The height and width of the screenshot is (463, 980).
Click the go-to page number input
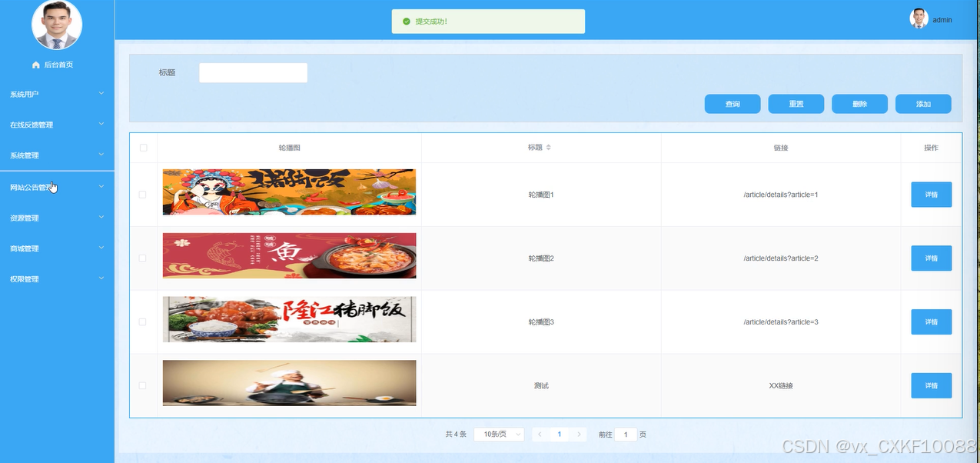[x=626, y=435]
